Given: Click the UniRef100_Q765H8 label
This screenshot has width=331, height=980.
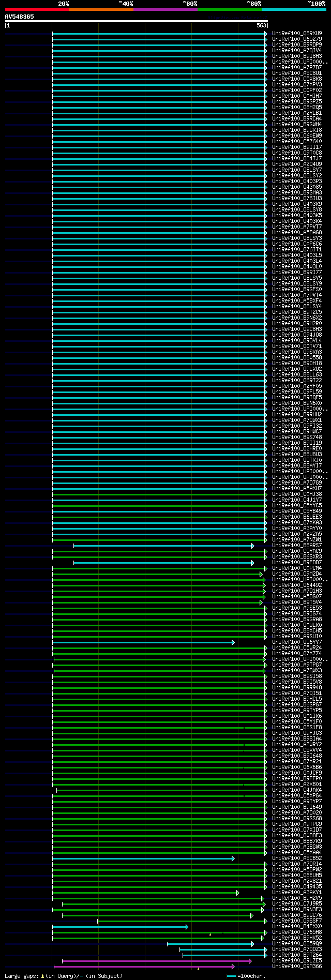Looking at the screenshot, I should pyautogui.click(x=297, y=932).
